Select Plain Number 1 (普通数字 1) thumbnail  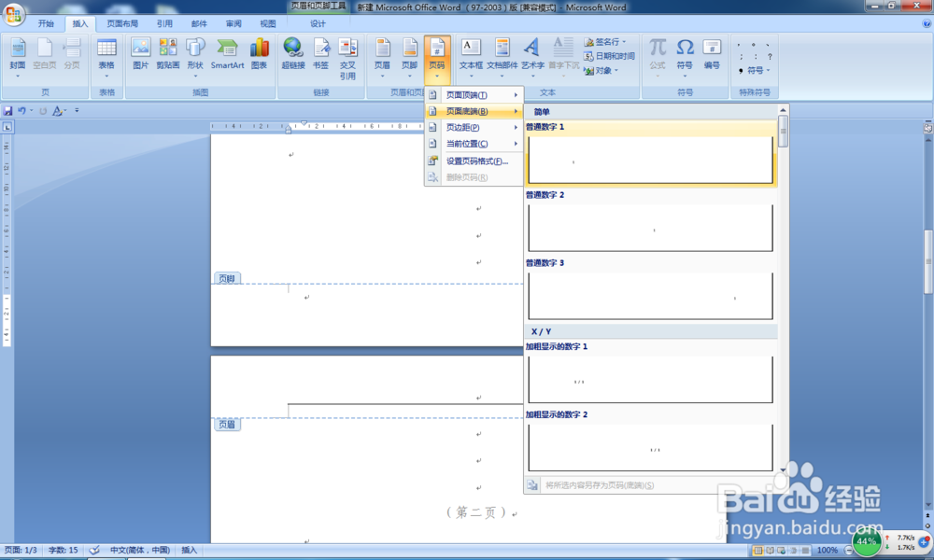(650, 161)
